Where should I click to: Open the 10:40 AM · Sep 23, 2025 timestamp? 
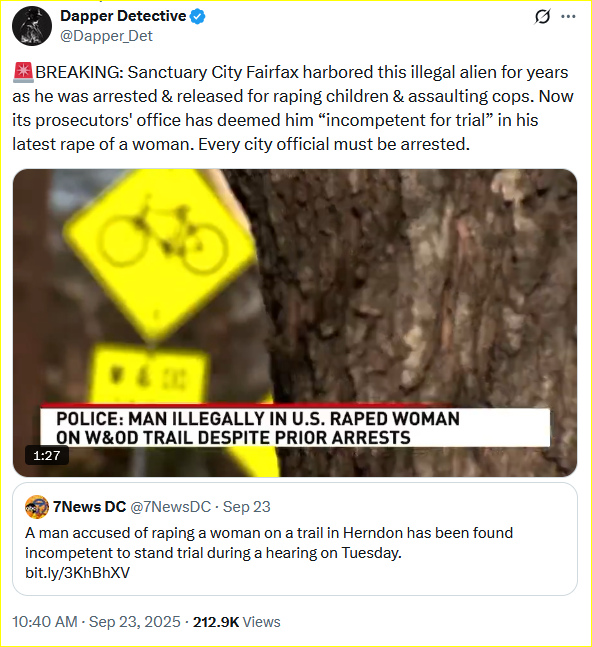[x=97, y=622]
